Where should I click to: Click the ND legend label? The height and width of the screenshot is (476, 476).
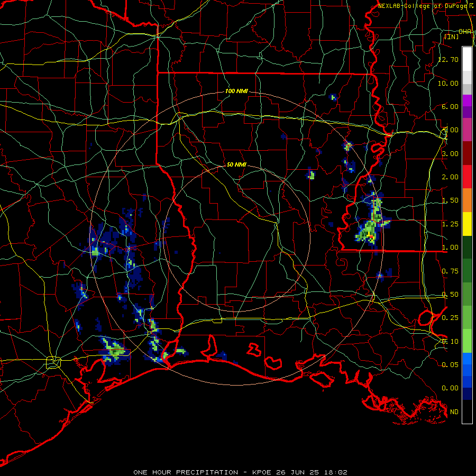(x=454, y=412)
